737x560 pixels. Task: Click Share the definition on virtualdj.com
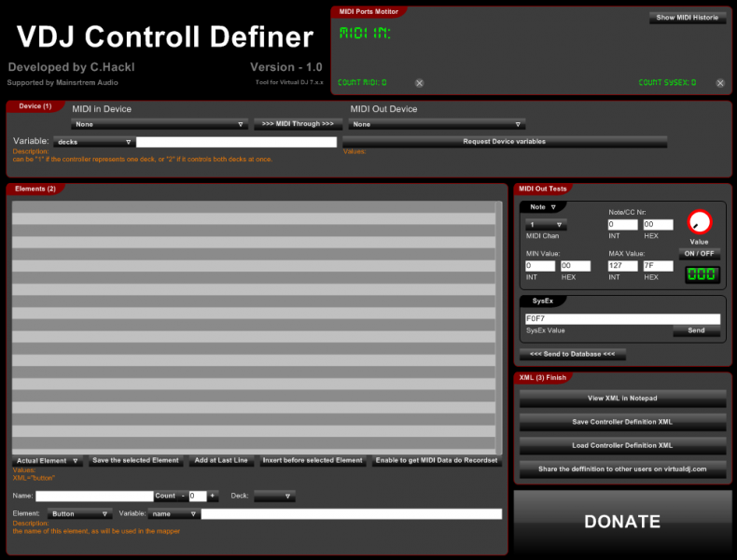click(622, 469)
